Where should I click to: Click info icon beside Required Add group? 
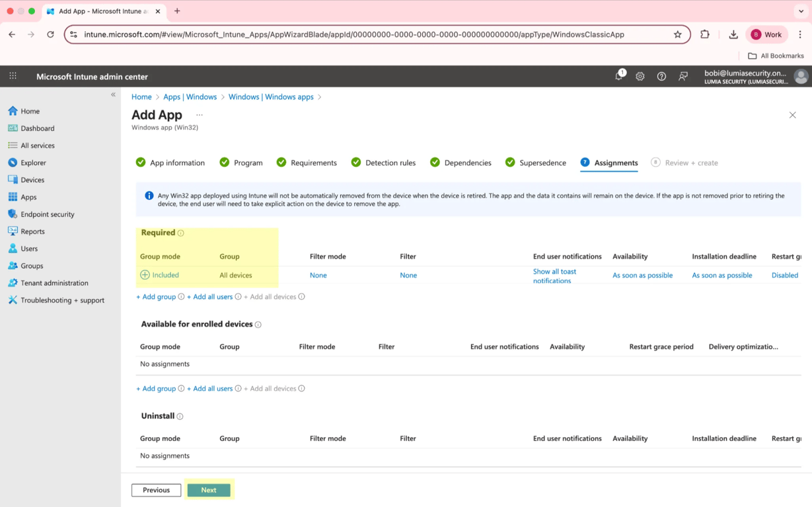coord(181,297)
